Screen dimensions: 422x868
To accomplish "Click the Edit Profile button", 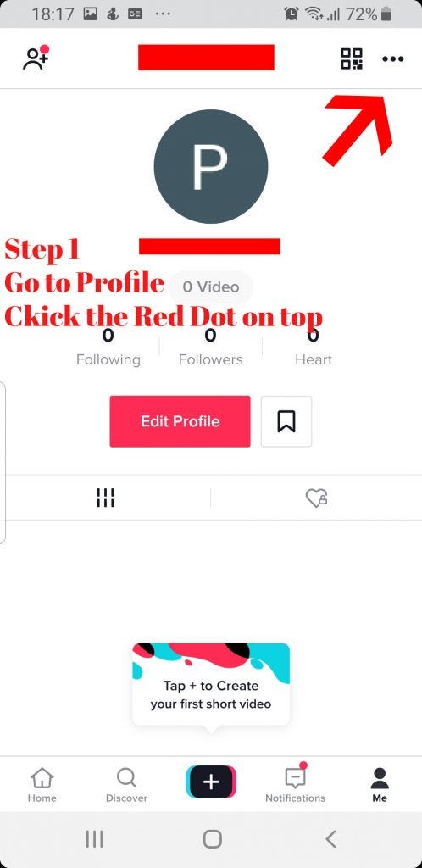I will point(180,421).
